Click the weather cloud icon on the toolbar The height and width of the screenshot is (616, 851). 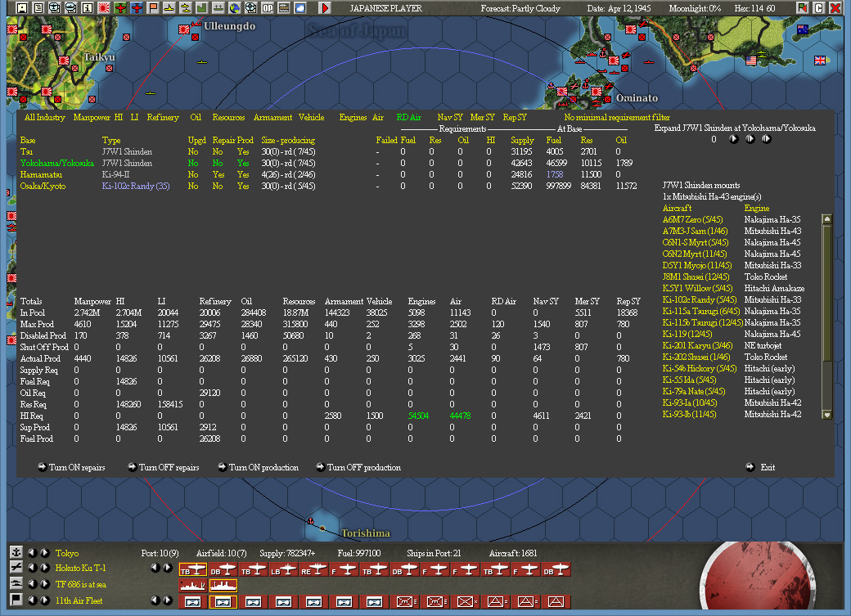[x=299, y=8]
